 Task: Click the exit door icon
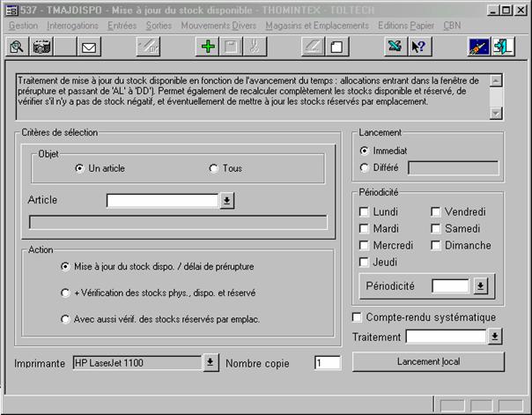[x=504, y=47]
